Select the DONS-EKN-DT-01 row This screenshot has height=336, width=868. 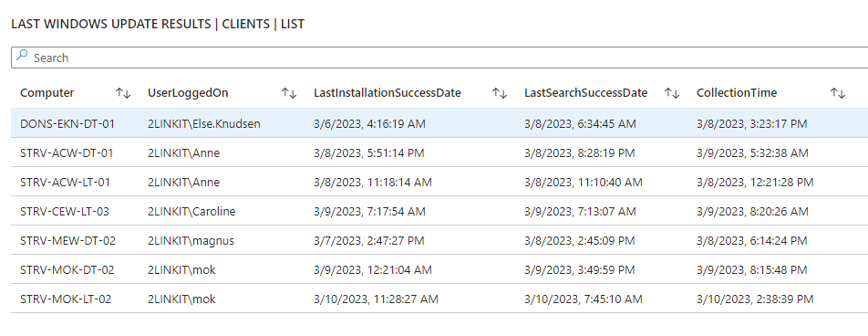coord(439,123)
